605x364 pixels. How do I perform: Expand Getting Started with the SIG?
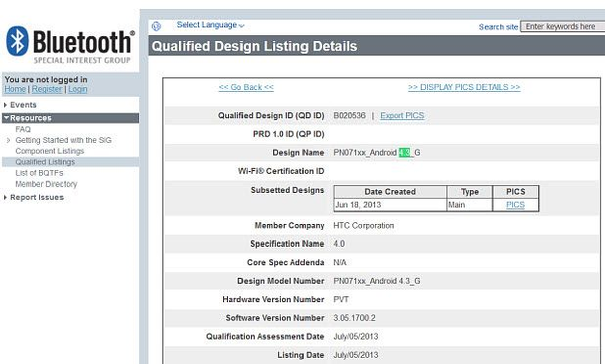click(64, 140)
